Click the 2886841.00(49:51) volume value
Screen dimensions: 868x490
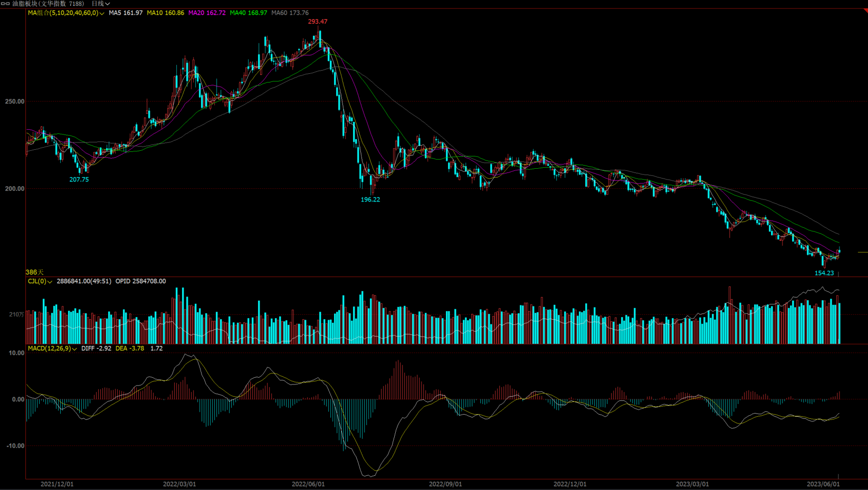coord(84,281)
